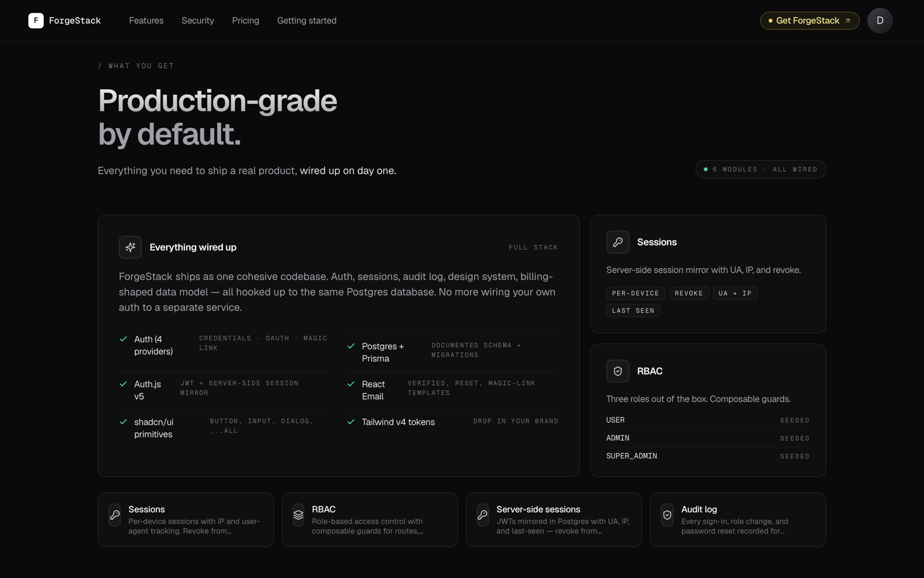Open the bottom Sessions card title
This screenshot has height=578, width=924.
(x=147, y=509)
